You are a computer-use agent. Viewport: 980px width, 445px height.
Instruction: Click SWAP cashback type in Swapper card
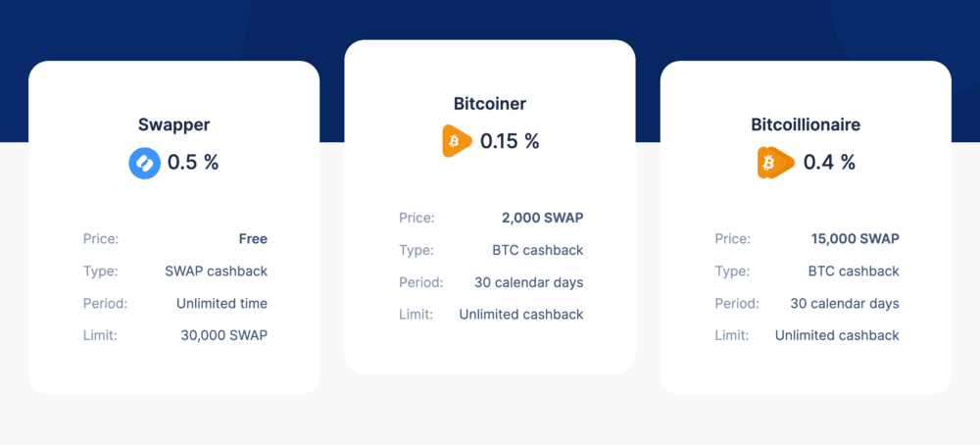click(x=217, y=272)
